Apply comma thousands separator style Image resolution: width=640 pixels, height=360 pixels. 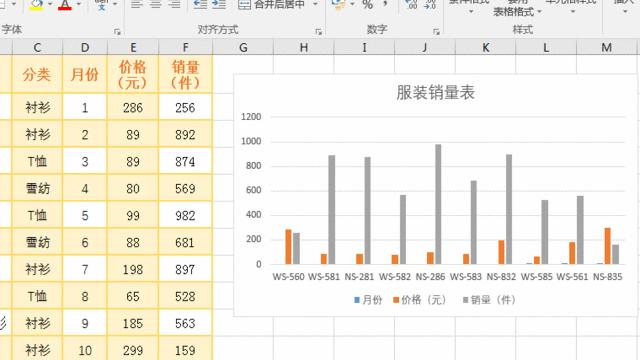[x=385, y=4]
